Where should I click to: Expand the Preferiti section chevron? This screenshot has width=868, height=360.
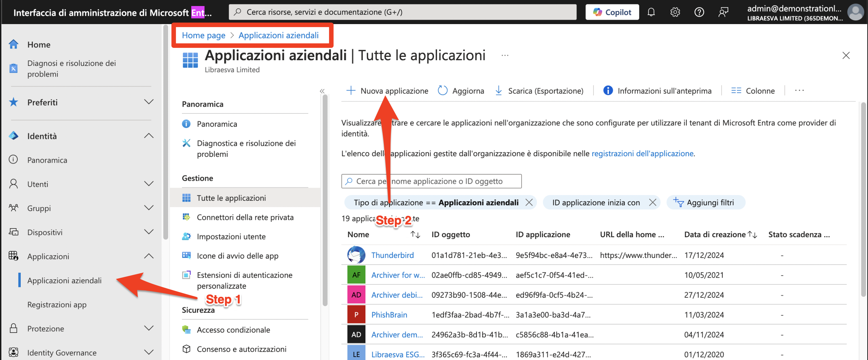(148, 102)
